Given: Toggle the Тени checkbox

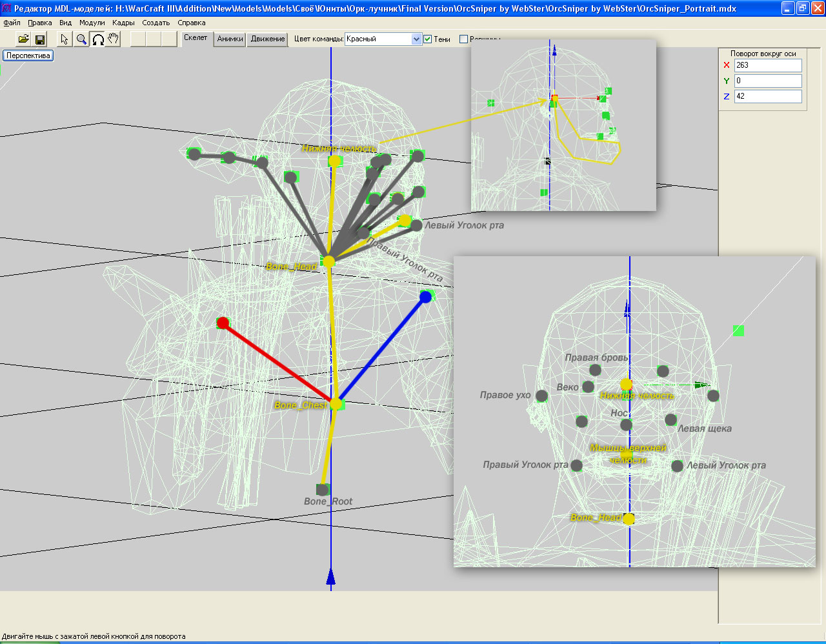Looking at the screenshot, I should point(427,39).
